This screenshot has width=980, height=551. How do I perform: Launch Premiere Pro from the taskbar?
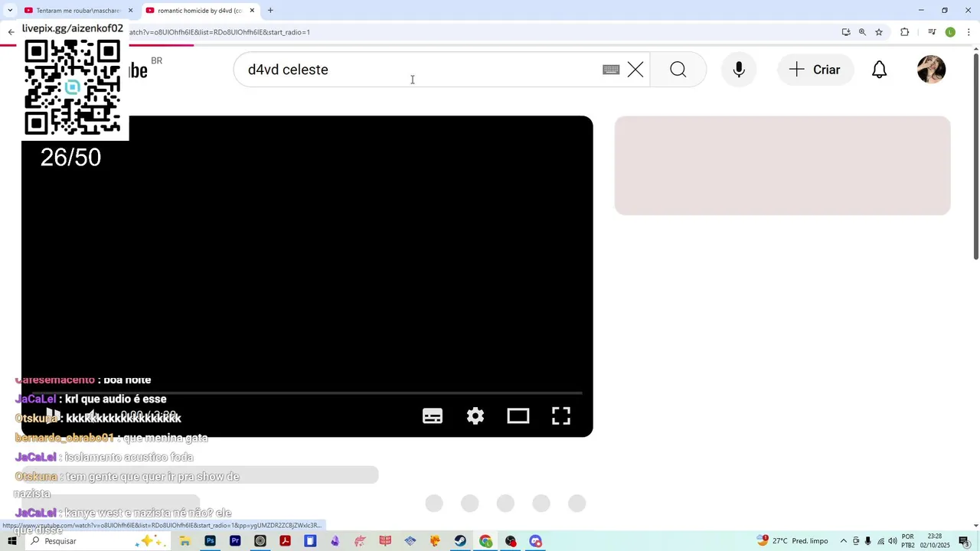[x=235, y=541]
